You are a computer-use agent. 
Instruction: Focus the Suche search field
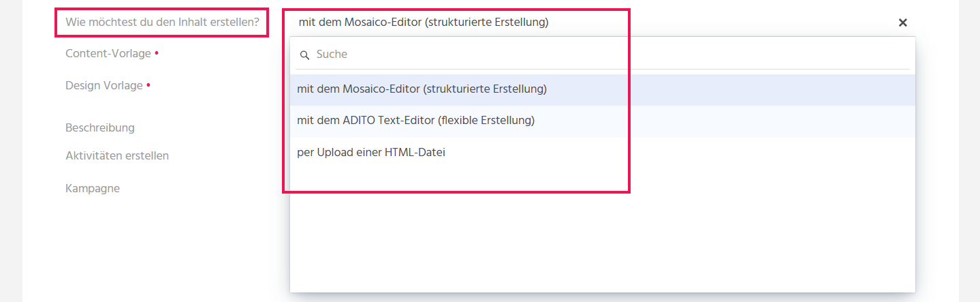[603, 55]
